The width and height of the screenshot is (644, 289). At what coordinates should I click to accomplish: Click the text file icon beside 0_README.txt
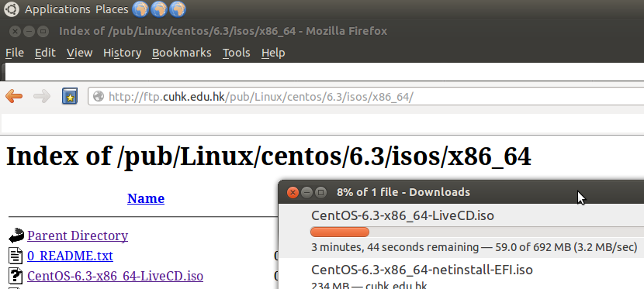[16, 256]
